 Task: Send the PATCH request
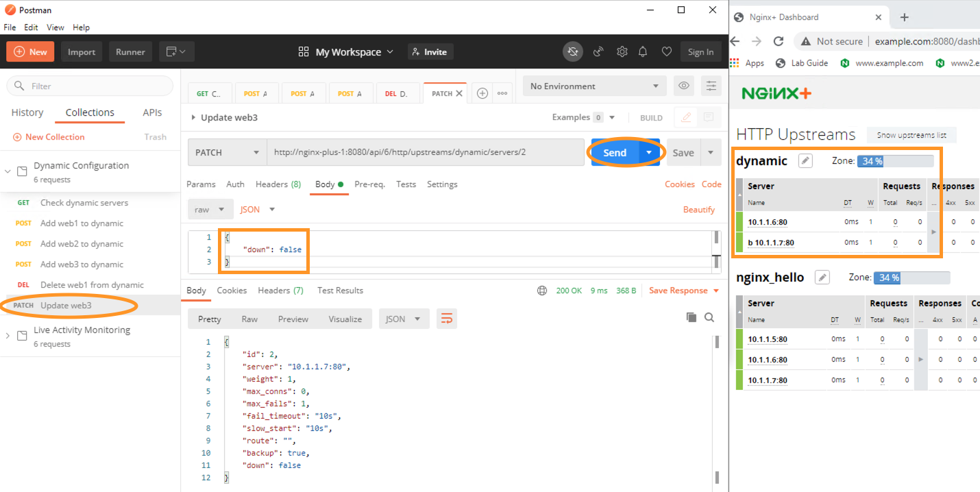pyautogui.click(x=615, y=153)
